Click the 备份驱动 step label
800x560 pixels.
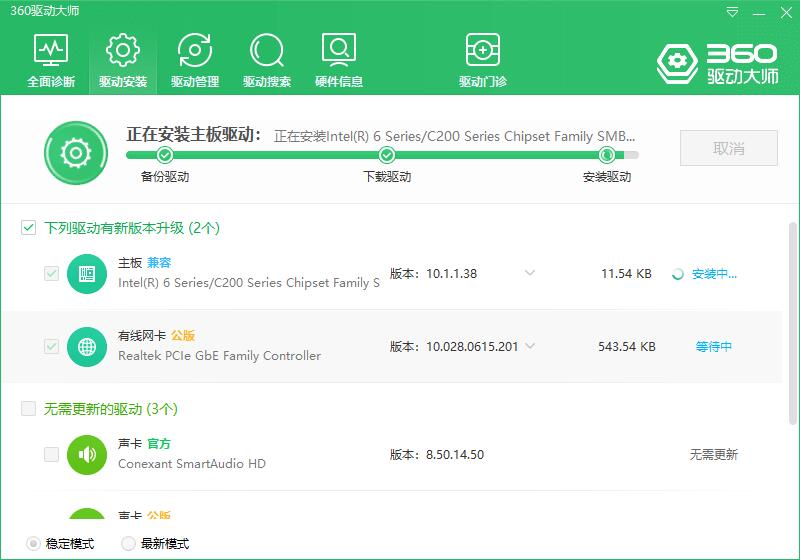(165, 177)
